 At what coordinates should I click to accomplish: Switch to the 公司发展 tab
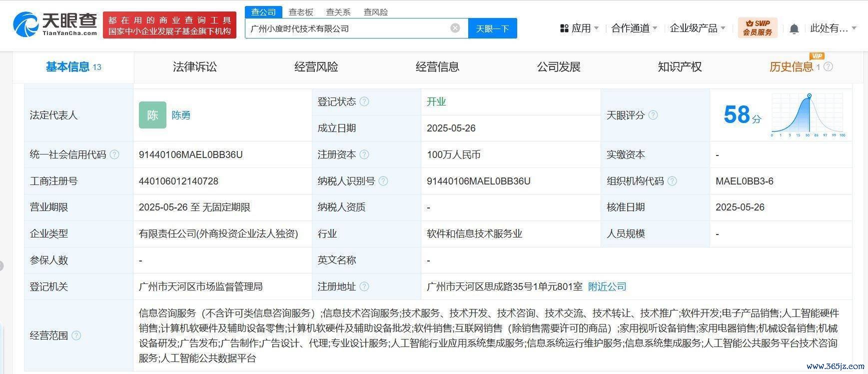[x=559, y=67]
